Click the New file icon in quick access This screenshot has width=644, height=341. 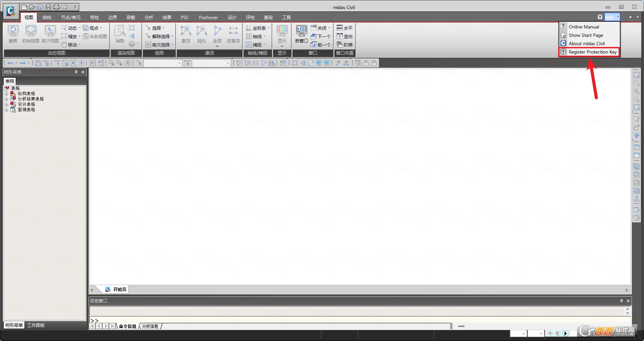[x=24, y=7]
